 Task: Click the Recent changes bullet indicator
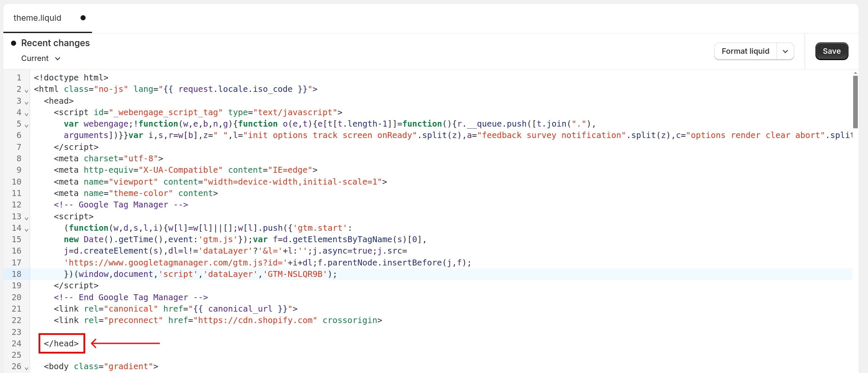(x=14, y=43)
